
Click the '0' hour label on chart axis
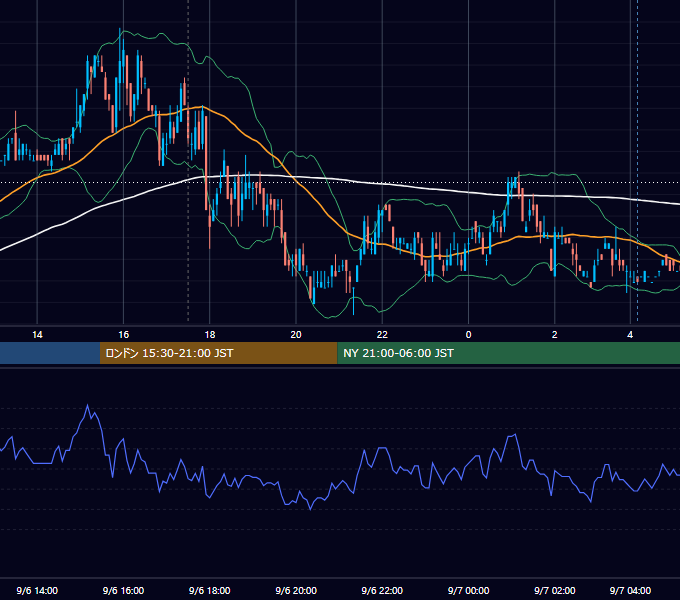(x=468, y=335)
